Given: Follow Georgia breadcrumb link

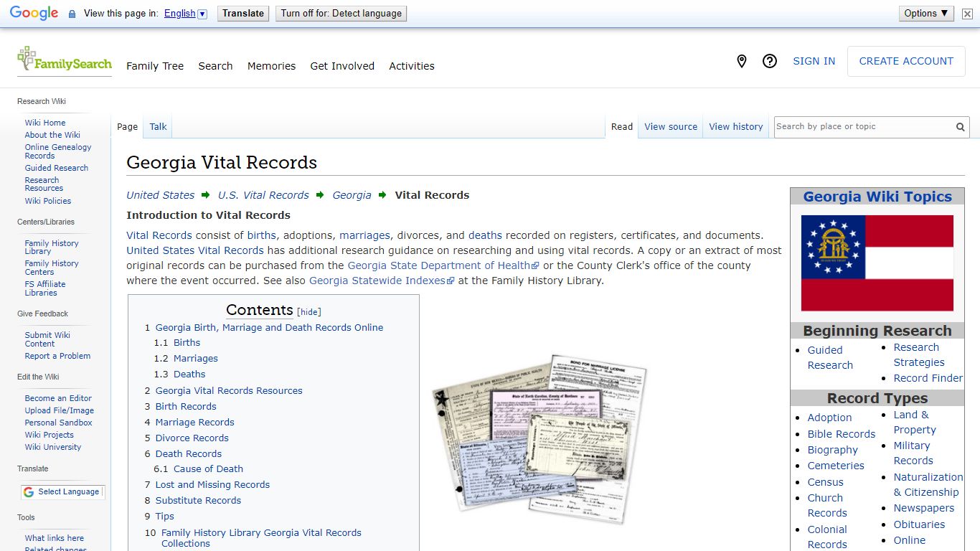Looking at the screenshot, I should pyautogui.click(x=352, y=195).
